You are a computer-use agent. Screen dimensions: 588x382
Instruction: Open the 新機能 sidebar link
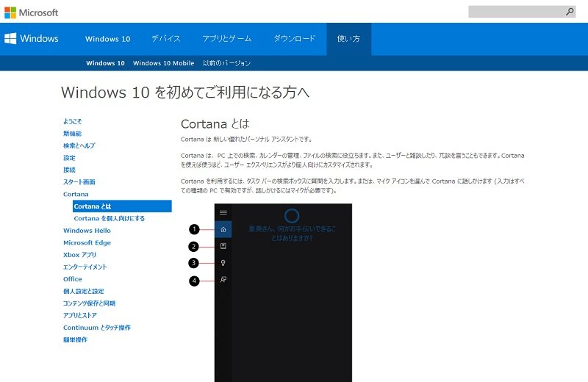tap(72, 134)
